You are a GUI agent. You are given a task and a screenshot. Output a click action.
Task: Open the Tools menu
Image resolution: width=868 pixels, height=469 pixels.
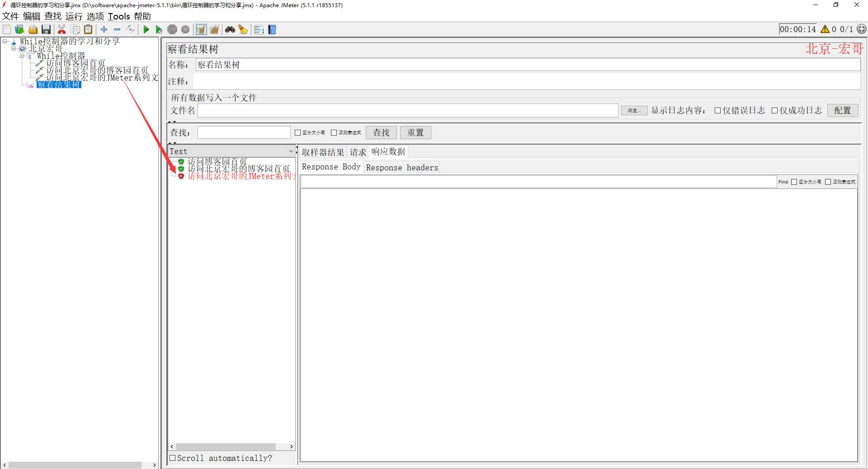[119, 16]
